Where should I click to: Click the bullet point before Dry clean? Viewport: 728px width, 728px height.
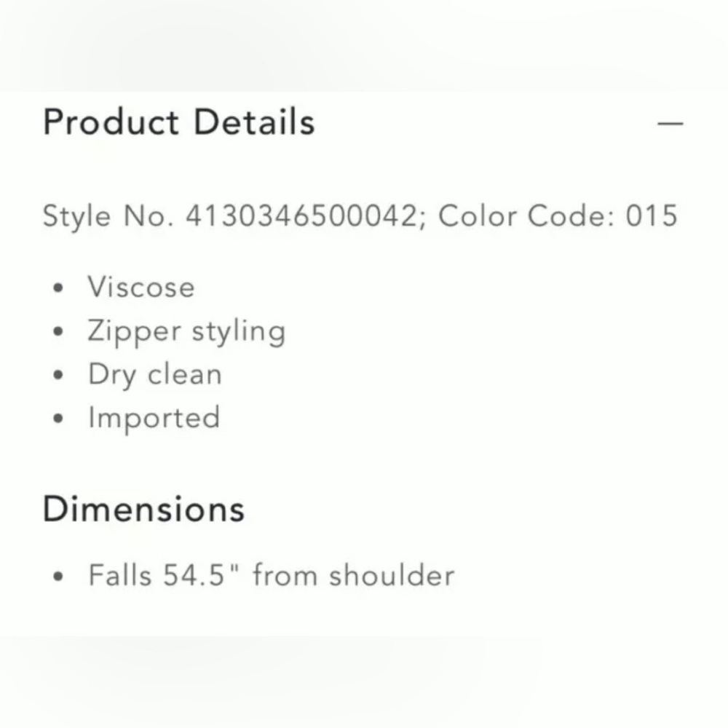pos(59,376)
